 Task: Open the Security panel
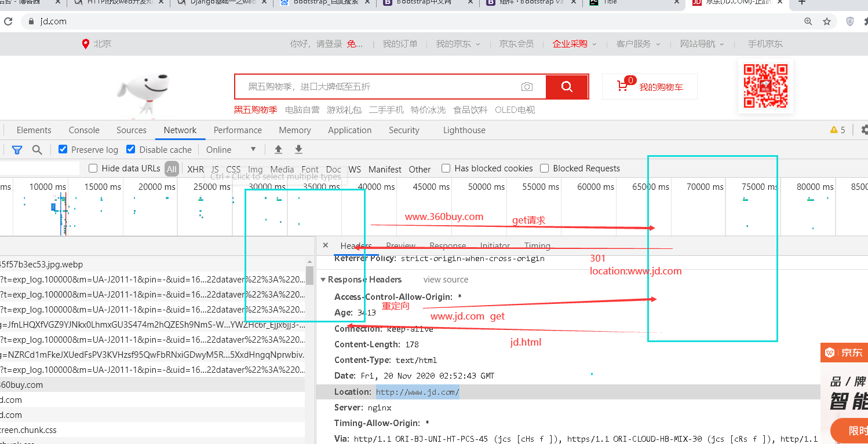pos(404,130)
